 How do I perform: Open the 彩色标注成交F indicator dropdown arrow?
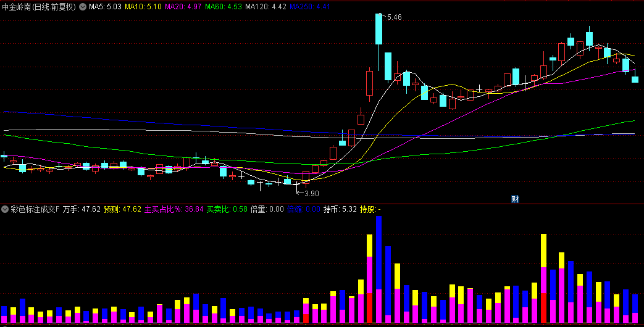coord(5,209)
